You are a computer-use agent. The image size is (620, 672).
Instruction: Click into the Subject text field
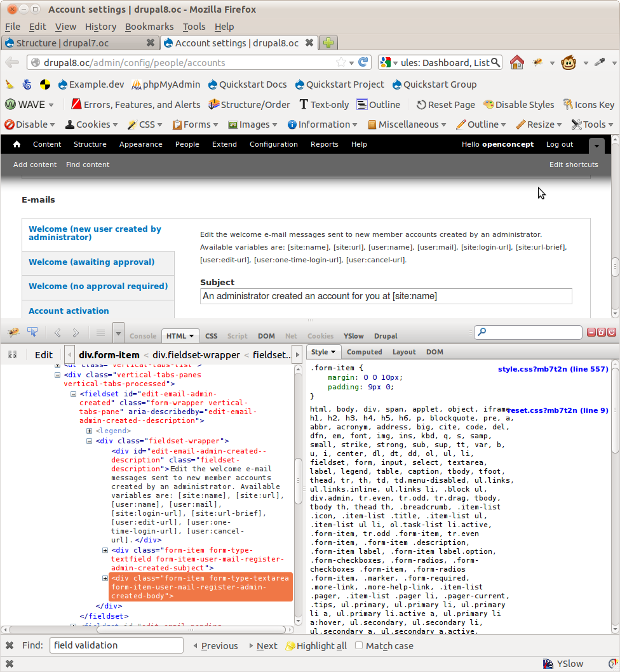click(x=386, y=296)
